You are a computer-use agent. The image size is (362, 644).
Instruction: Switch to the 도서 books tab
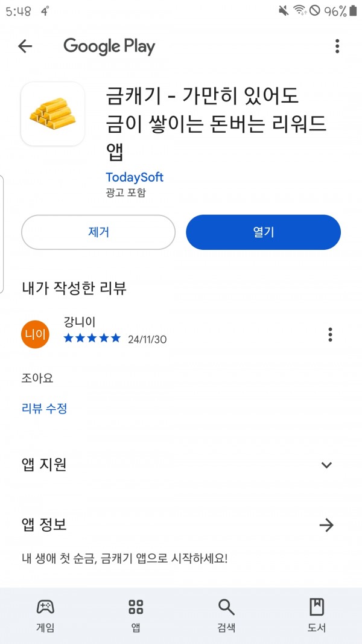316,615
